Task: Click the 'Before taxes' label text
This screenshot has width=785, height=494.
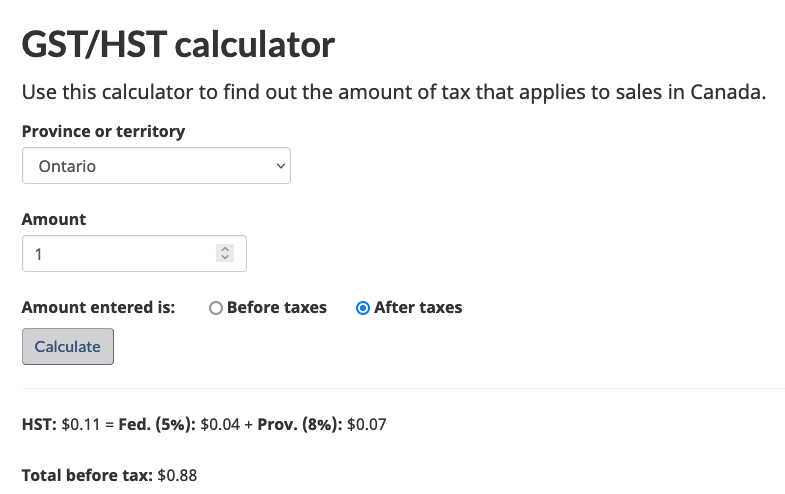Action: [277, 308]
